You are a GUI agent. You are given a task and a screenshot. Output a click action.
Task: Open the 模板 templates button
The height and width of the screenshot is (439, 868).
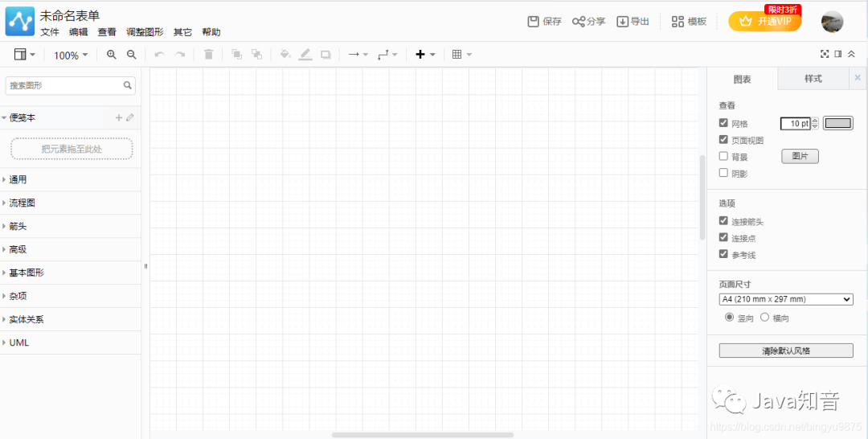pyautogui.click(x=690, y=22)
